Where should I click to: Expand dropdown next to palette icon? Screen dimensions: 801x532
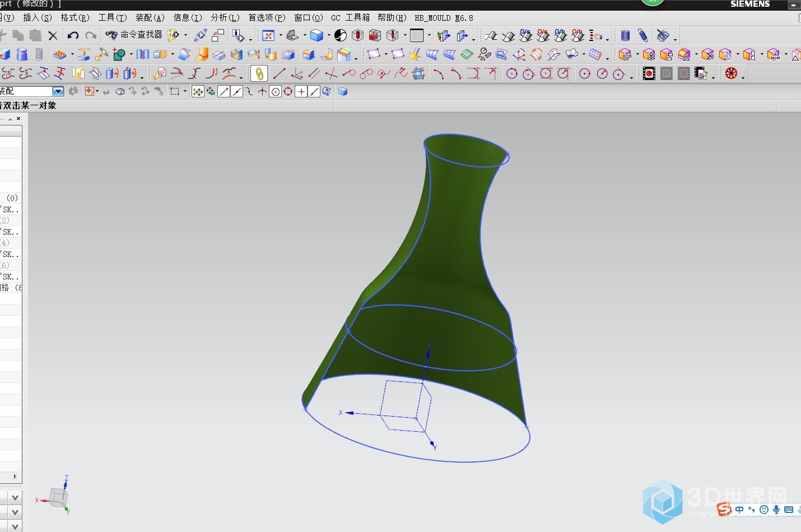[185, 36]
